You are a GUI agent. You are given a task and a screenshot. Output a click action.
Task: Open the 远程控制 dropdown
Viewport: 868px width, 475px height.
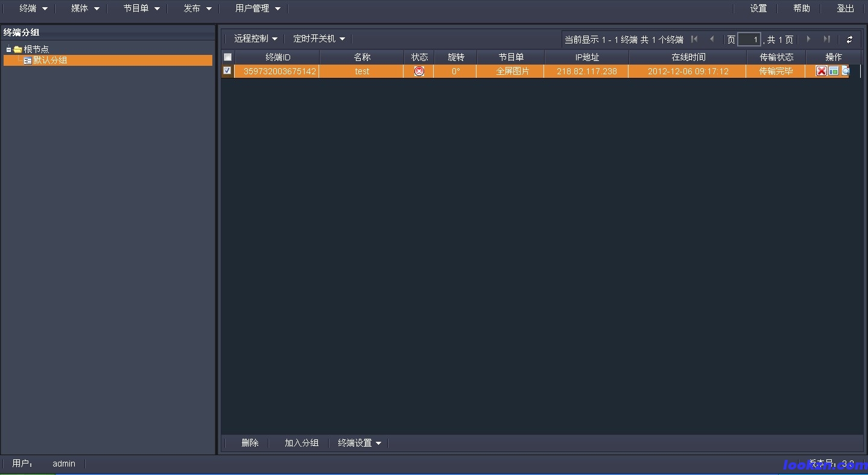coord(256,39)
